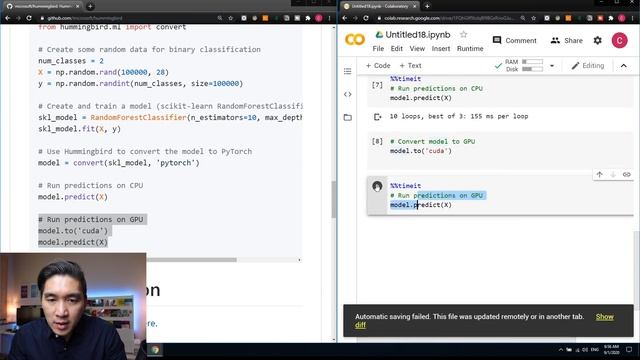The height and width of the screenshot is (360, 640).
Task: Reload the Colab browser page
Action: (366, 18)
